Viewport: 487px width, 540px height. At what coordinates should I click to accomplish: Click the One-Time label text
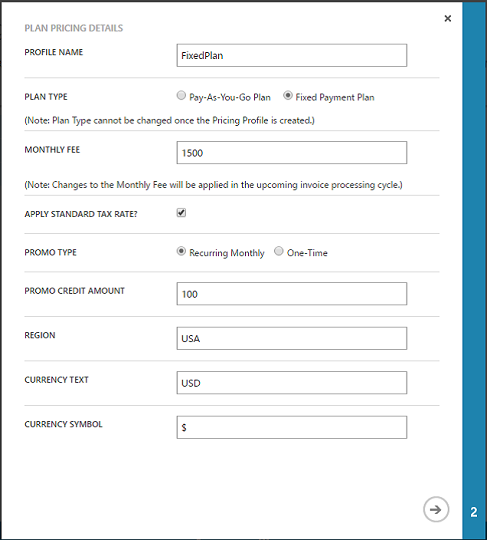click(x=307, y=253)
